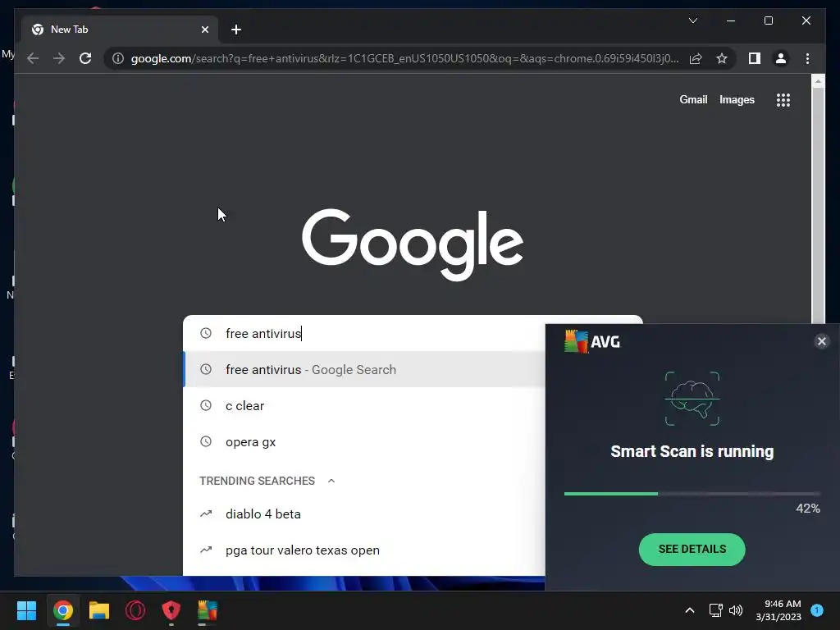The height and width of the screenshot is (630, 840).
Task: Open Opera browser from taskbar
Action: coord(135,610)
